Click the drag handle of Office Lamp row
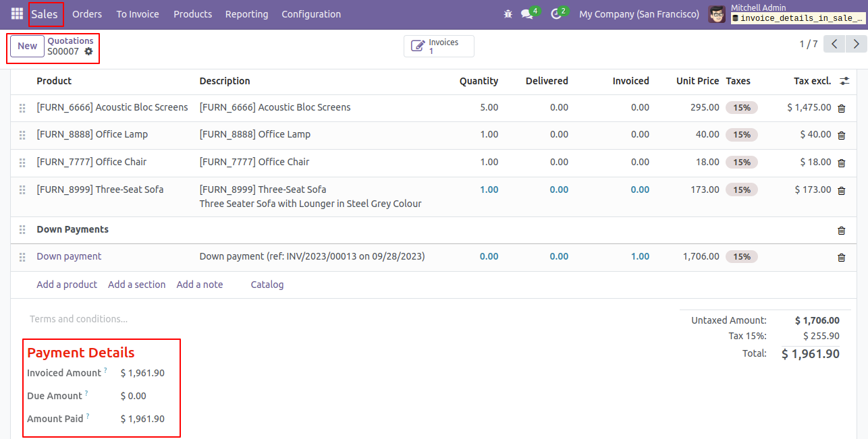 pyautogui.click(x=22, y=135)
